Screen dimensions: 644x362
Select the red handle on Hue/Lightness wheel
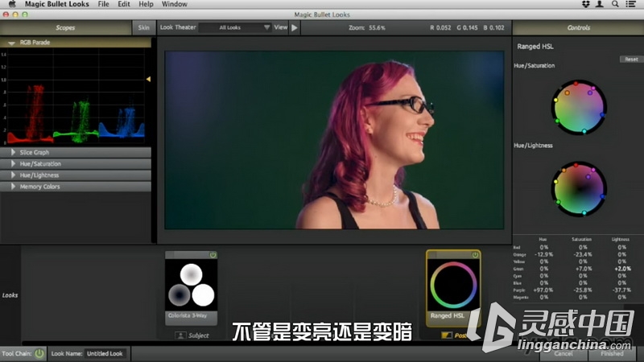pyautogui.click(x=576, y=165)
